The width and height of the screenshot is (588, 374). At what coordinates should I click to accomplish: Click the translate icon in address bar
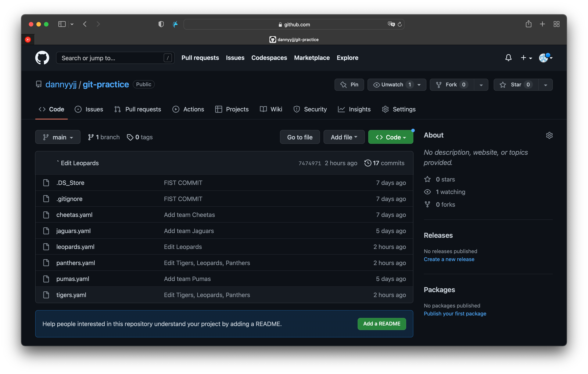(391, 24)
